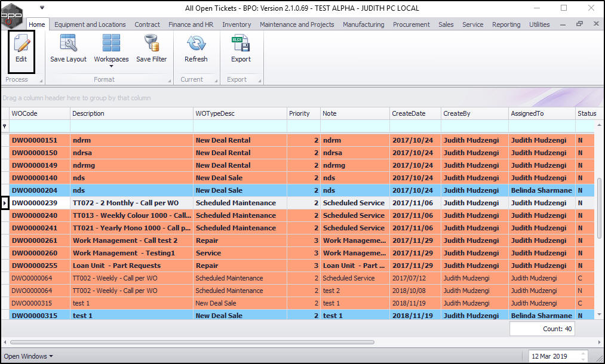This screenshot has height=364, width=605.
Task: Expand the Workspaces dropdown
Action: (x=111, y=66)
